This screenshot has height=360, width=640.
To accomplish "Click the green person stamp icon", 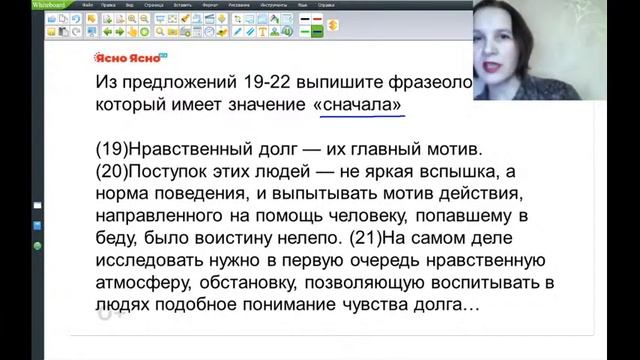I will tap(274, 31).
